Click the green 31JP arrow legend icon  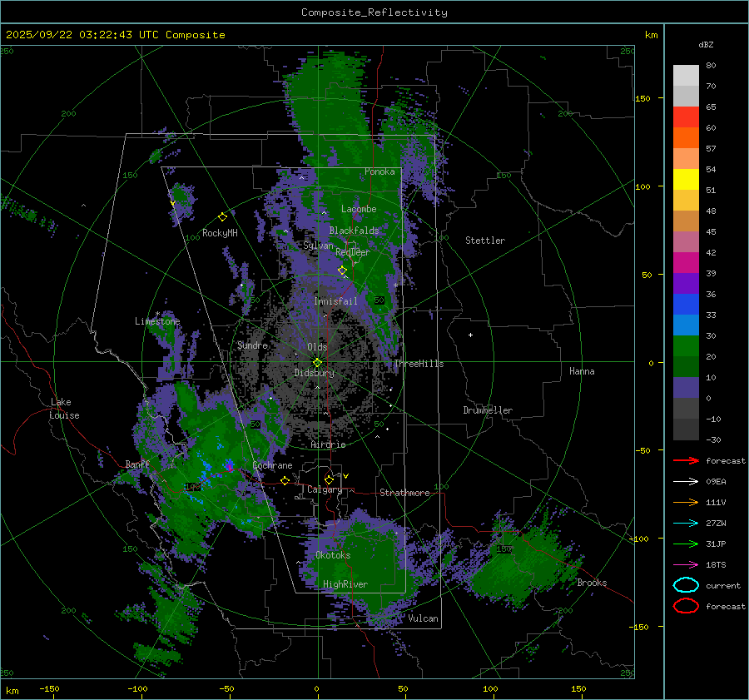click(x=685, y=544)
